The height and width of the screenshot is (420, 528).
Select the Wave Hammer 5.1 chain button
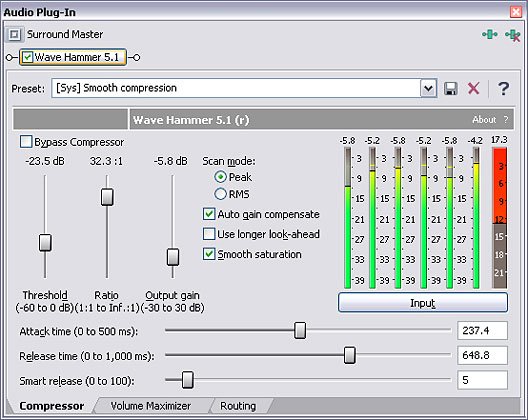tap(73, 57)
